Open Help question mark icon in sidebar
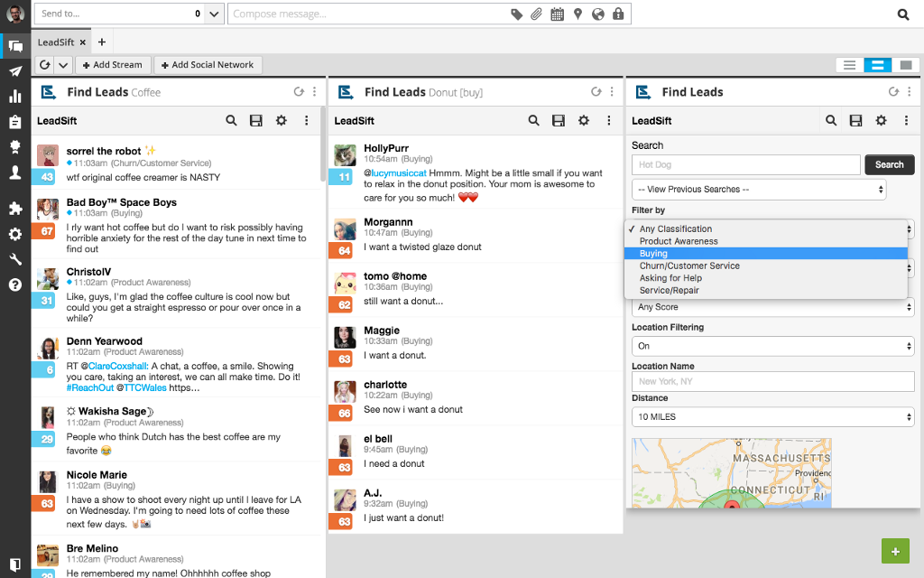This screenshot has height=578, width=924. tap(15, 284)
